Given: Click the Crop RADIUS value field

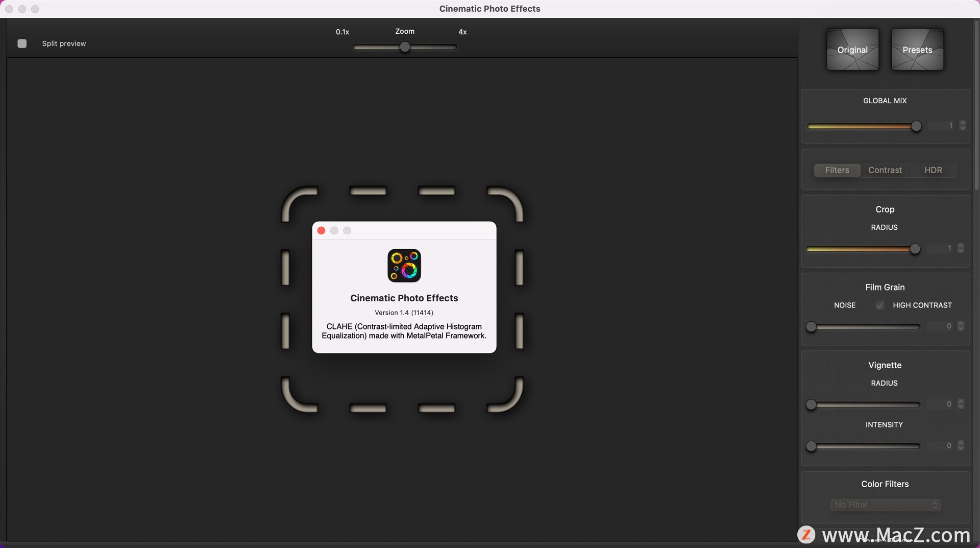Looking at the screenshot, I should click(x=941, y=248).
